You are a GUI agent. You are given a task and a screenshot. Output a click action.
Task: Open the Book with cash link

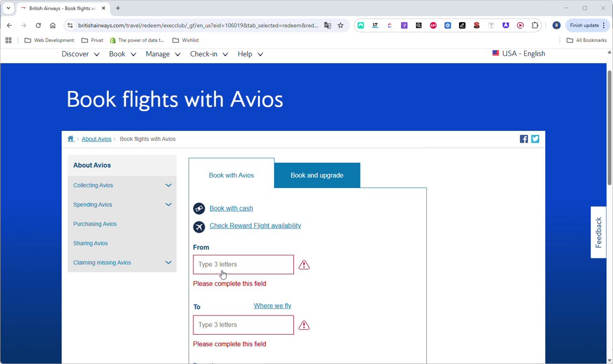(x=231, y=208)
